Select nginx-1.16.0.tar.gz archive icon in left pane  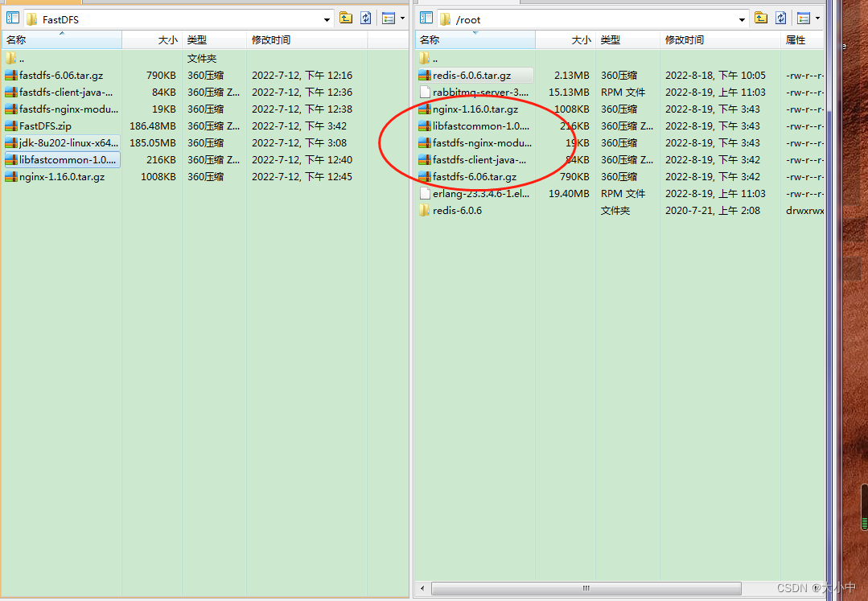(x=11, y=177)
